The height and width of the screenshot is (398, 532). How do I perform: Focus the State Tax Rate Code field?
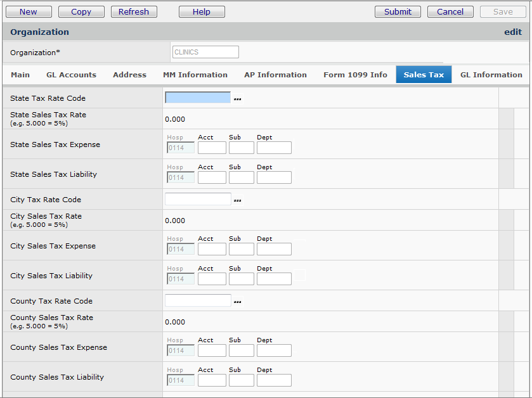point(198,98)
